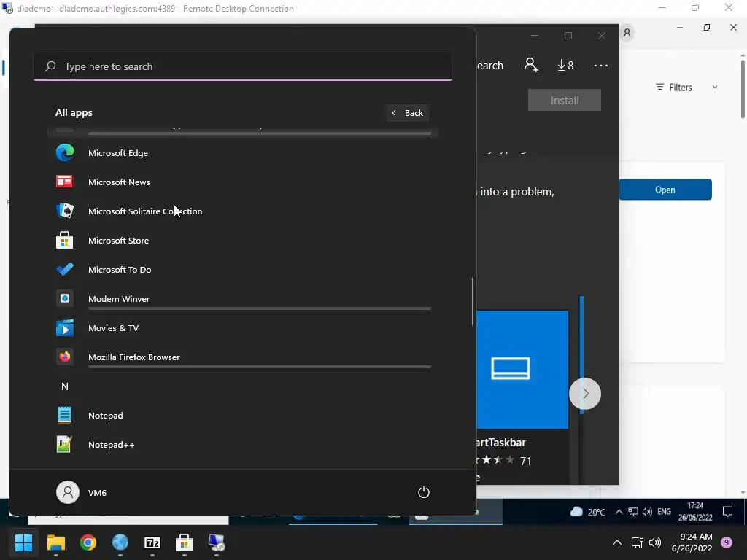Launch Google Chrome from the taskbar
This screenshot has width=747, height=560.
pyautogui.click(x=88, y=542)
